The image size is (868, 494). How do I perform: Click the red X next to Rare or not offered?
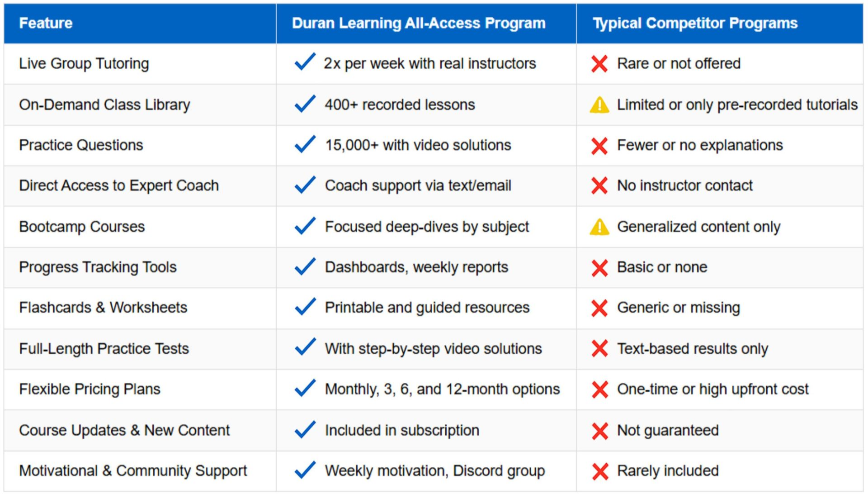(599, 64)
